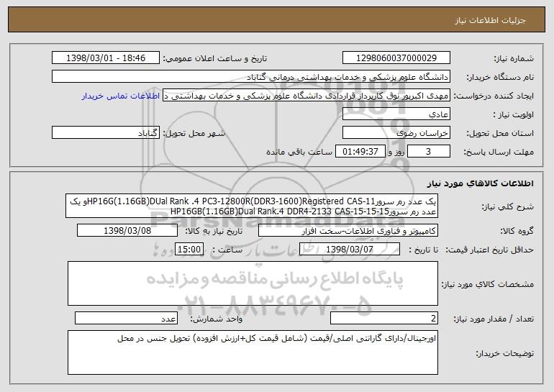Viewport: 554px width, 392px height.
Task: Select the label مشخصات کالای مورد نیاز
Action: pyautogui.click(x=488, y=284)
